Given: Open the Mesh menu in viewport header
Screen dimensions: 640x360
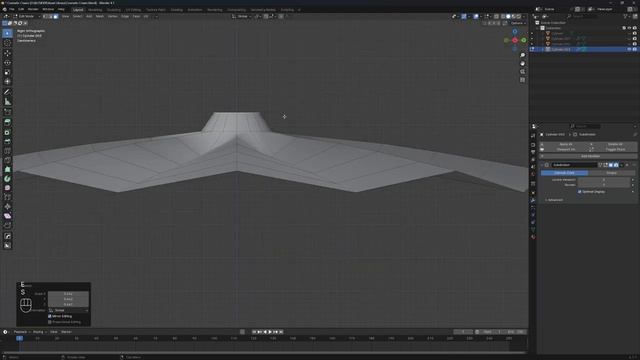Looking at the screenshot, I should [x=100, y=16].
